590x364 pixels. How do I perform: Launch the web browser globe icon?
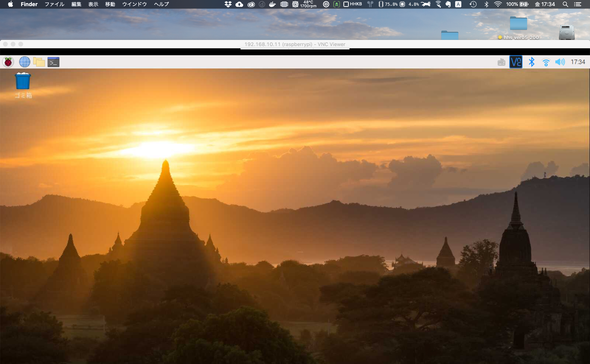[25, 62]
